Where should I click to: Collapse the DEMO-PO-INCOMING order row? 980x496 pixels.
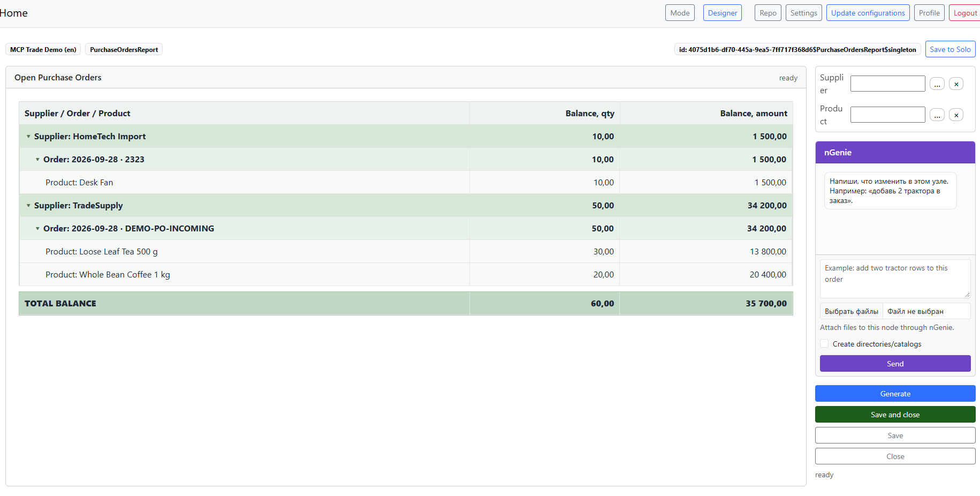coord(37,229)
